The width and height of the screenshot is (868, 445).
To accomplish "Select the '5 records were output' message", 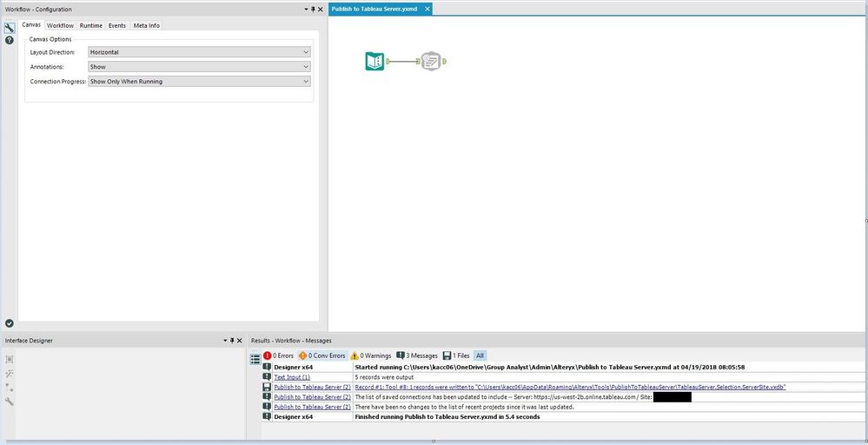I will tap(384, 377).
